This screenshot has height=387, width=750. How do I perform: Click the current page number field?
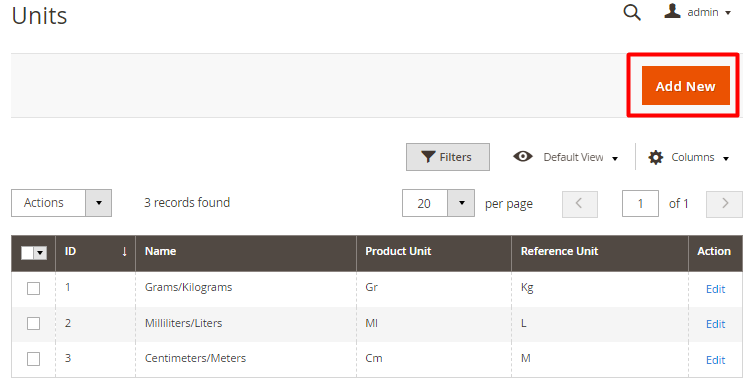pyautogui.click(x=640, y=204)
